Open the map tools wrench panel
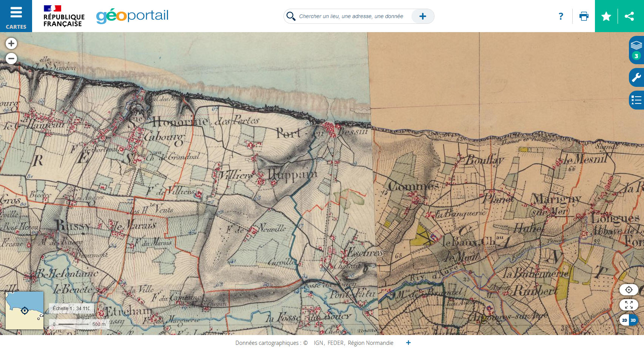Image resolution: width=644 pixels, height=349 pixels. point(636,77)
